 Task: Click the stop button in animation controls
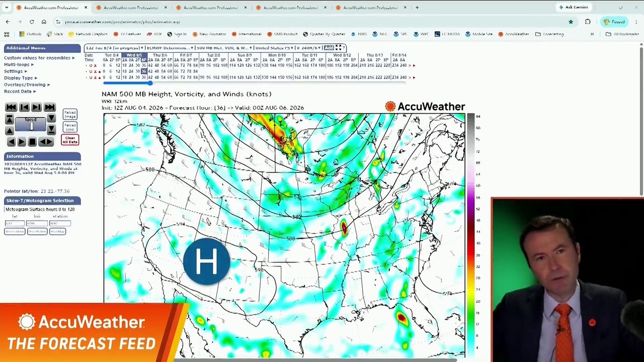tap(32, 142)
